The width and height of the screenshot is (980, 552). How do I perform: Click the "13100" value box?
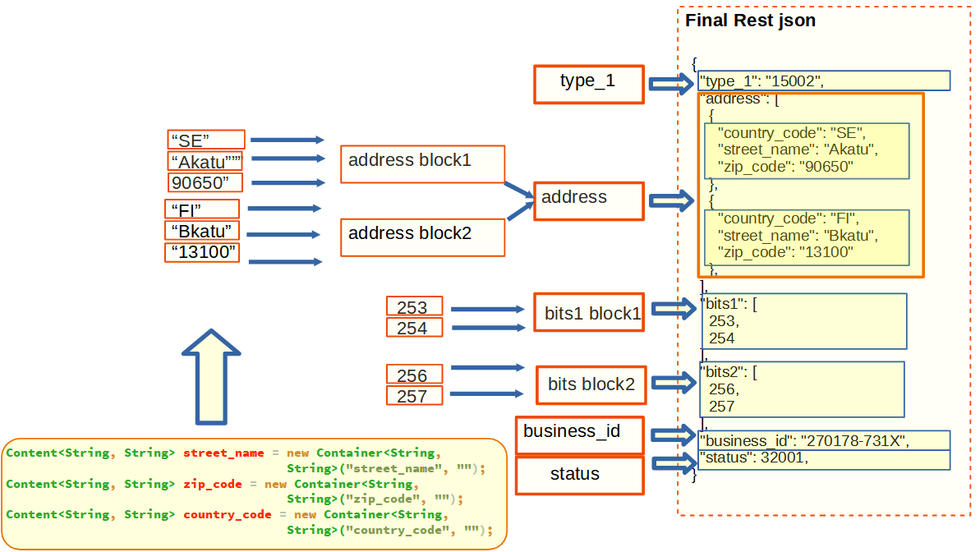(x=202, y=252)
